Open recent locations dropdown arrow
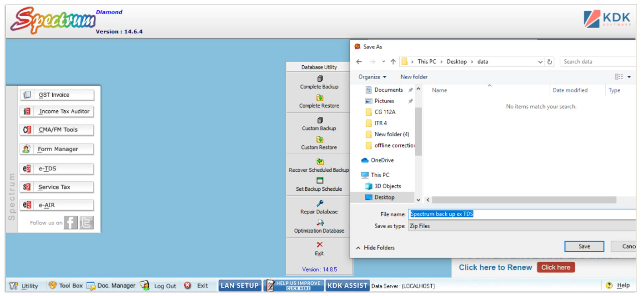 tap(384, 62)
